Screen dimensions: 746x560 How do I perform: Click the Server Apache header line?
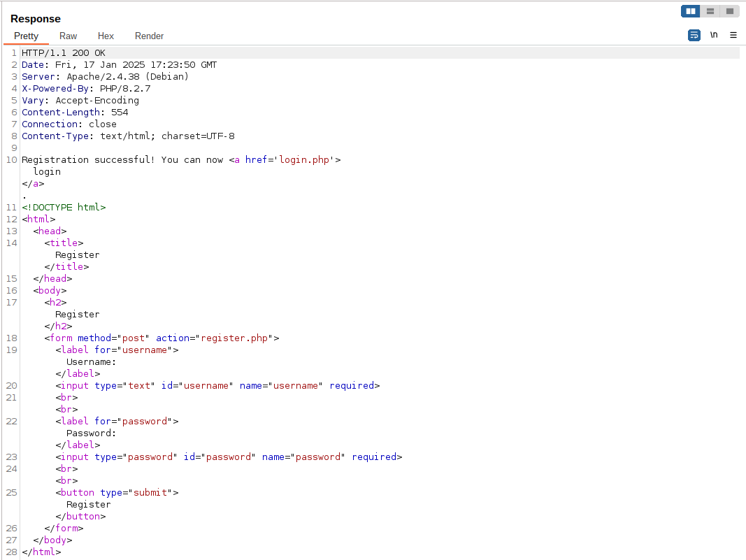[105, 77]
